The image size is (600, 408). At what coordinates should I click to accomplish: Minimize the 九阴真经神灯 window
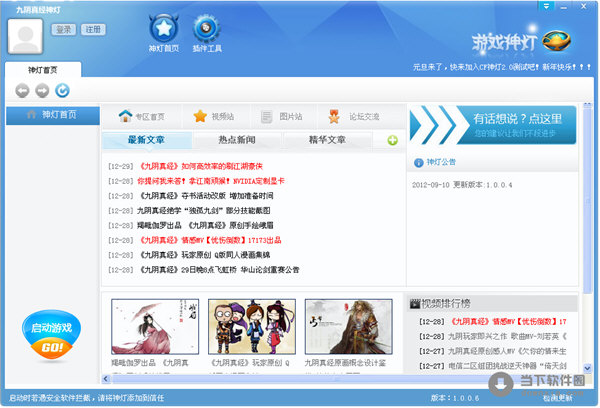coord(564,7)
